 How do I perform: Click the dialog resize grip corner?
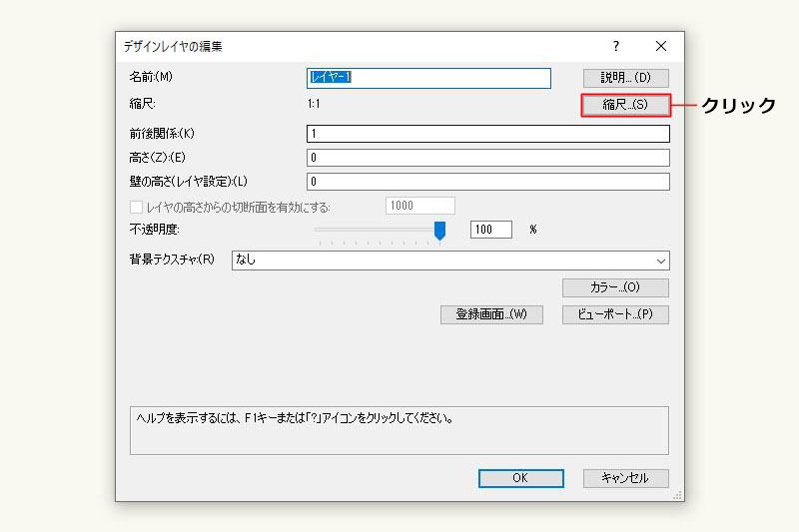coord(677,495)
